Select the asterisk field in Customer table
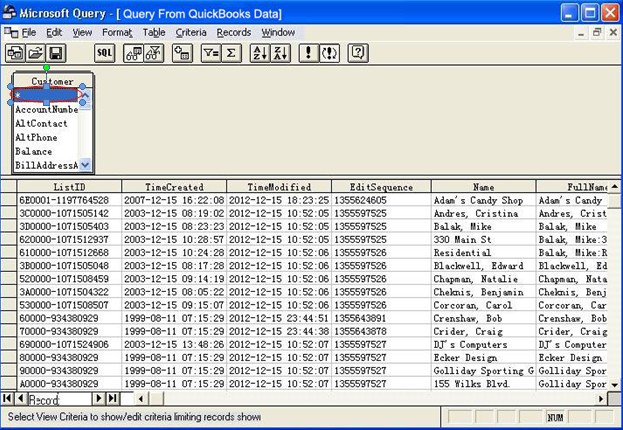 point(46,95)
